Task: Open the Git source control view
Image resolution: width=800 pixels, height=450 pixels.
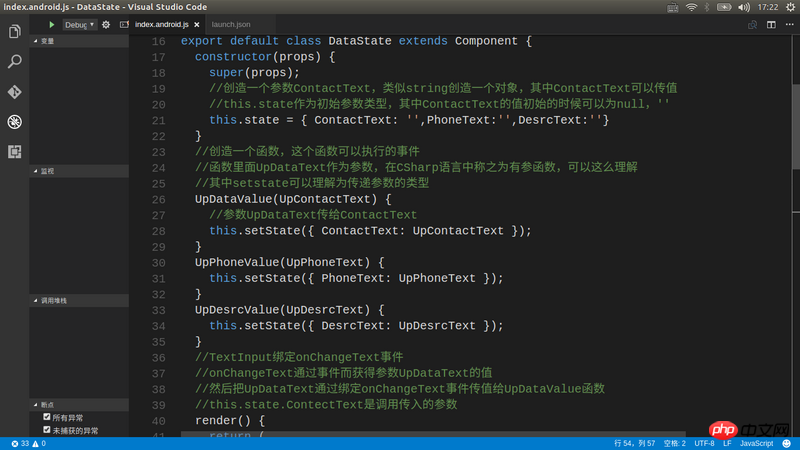Action: click(x=14, y=92)
